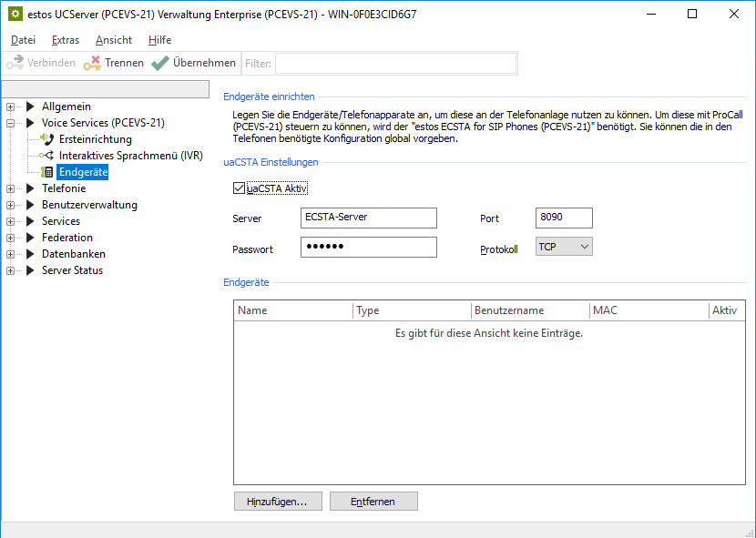
Task: Open the Datei menu
Action: (23, 40)
